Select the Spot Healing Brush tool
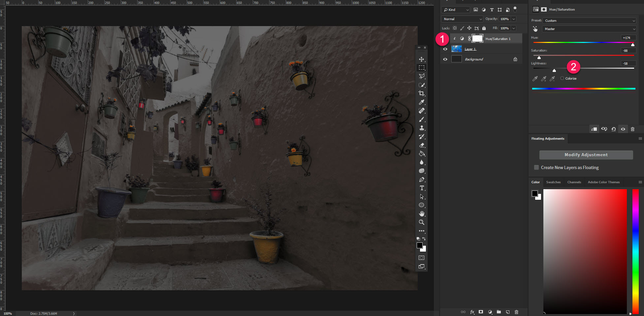The width and height of the screenshot is (644, 316). (421, 111)
